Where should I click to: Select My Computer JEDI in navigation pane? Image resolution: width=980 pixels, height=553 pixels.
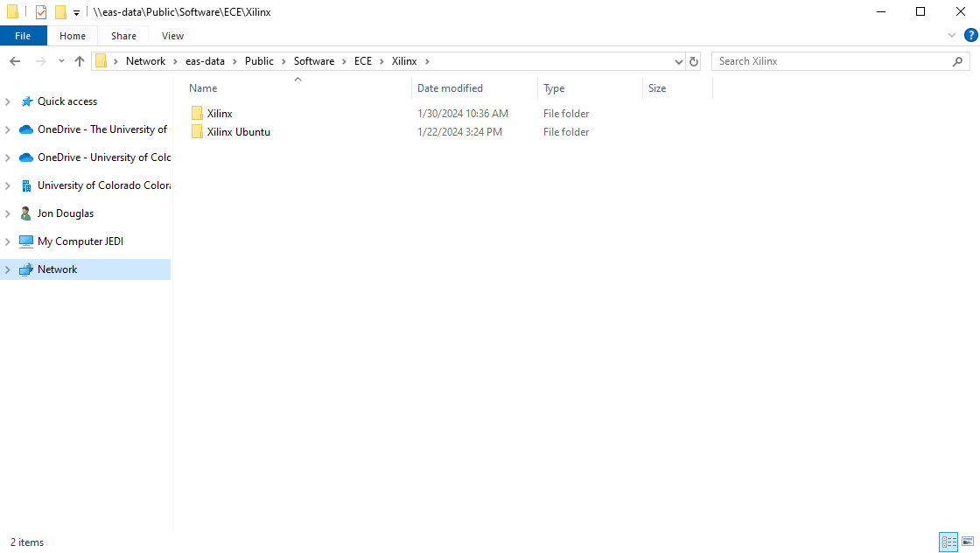coord(80,241)
